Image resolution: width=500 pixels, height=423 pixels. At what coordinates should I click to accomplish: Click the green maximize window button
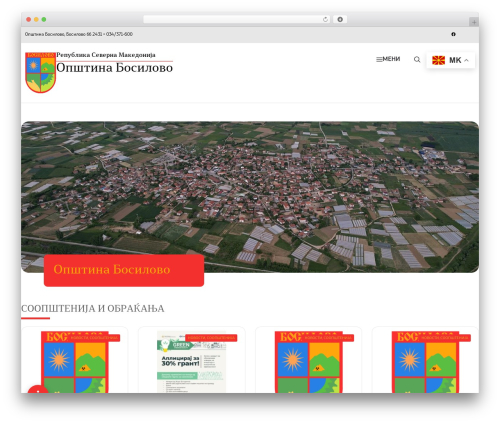point(44,20)
